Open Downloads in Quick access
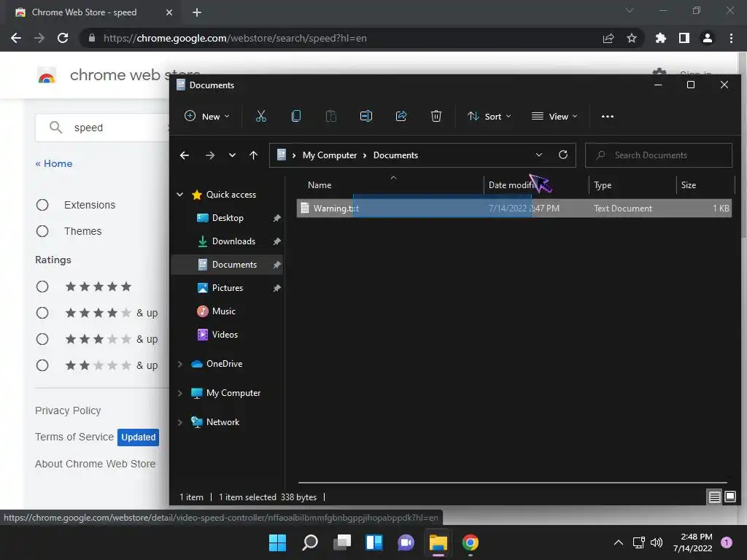 (233, 241)
